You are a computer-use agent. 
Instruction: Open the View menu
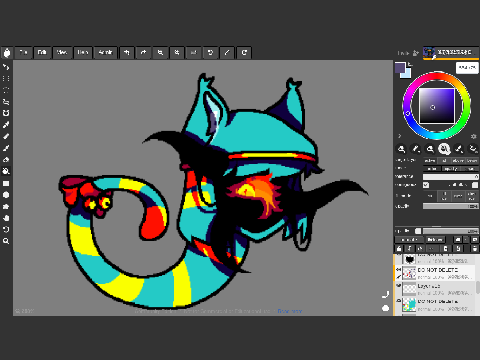62,52
